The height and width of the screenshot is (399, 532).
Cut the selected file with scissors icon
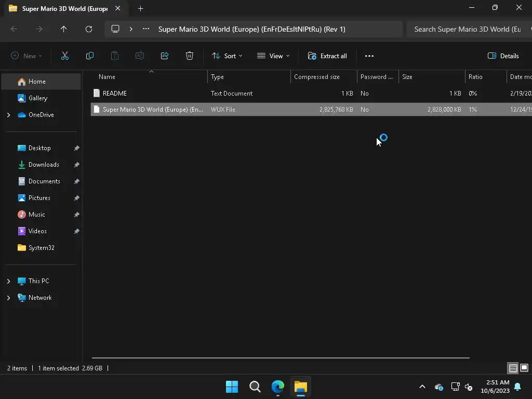pos(65,56)
